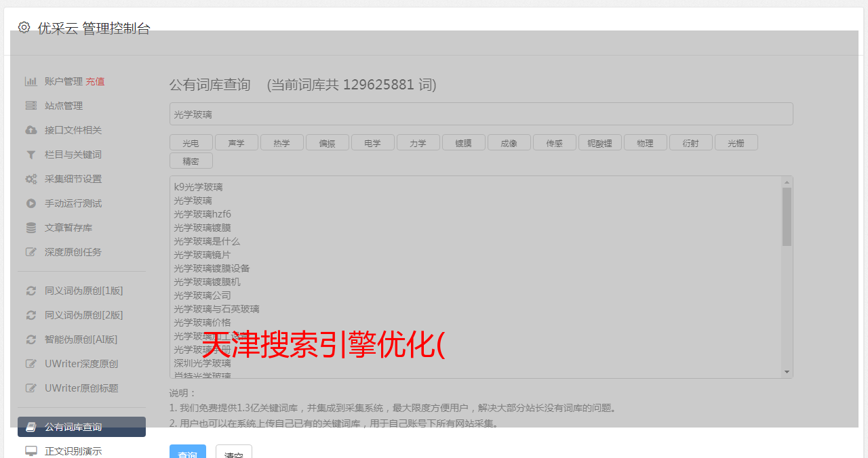868x458 pixels.
Task: Click the monitor icon for 正文识别演示
Action: (x=31, y=451)
